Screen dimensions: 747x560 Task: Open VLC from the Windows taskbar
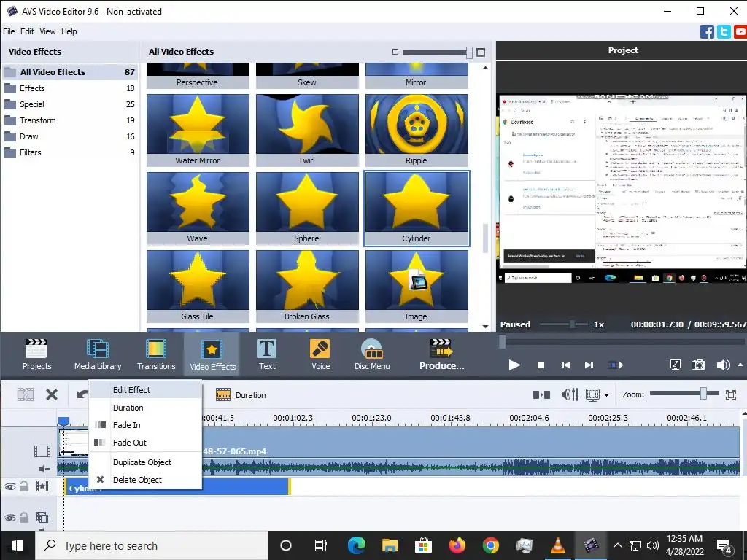[x=557, y=545]
